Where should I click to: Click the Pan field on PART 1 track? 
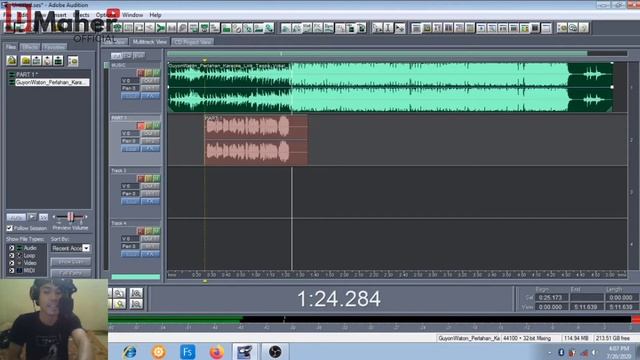click(130, 141)
